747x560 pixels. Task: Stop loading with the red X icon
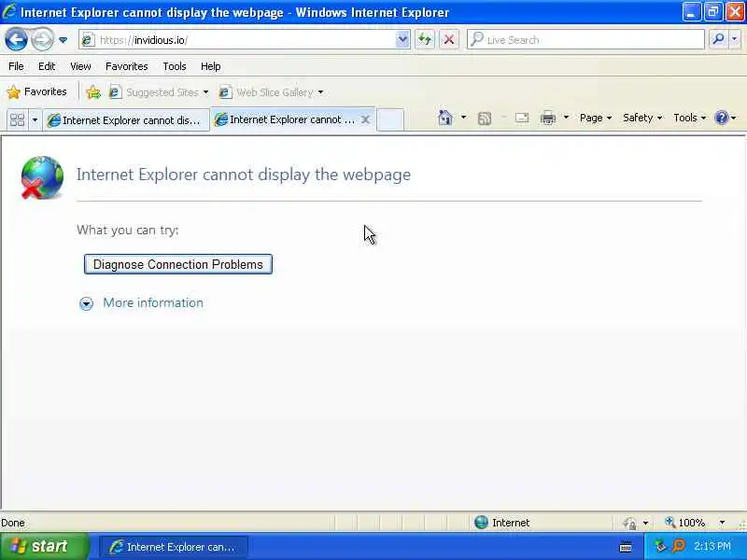click(449, 39)
